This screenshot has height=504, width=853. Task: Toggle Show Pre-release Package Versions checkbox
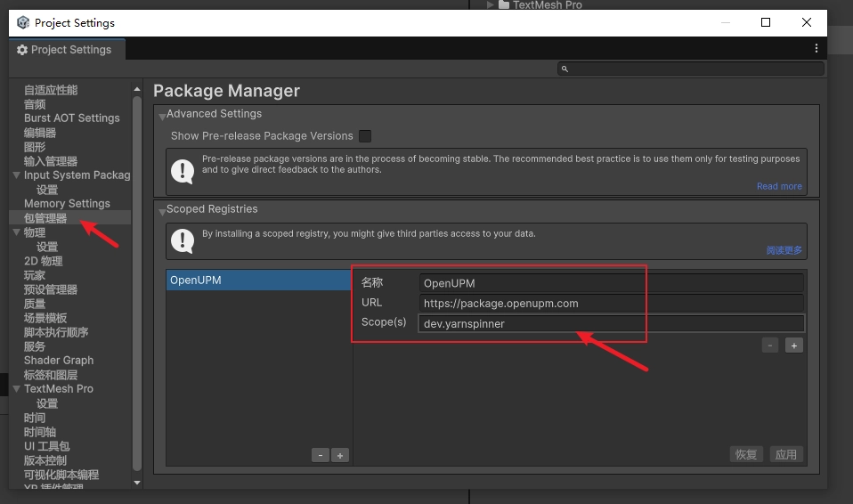click(365, 136)
